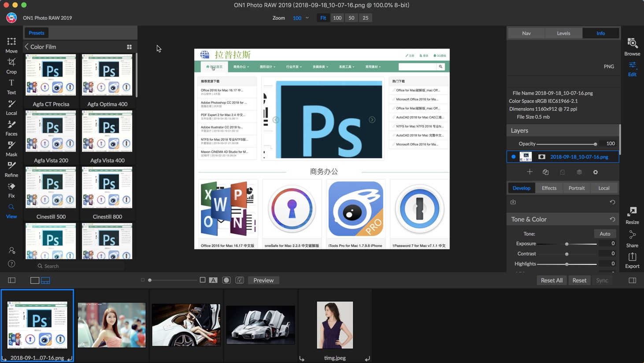This screenshot has height=363, width=644.
Task: Open the Effects tab
Action: pyautogui.click(x=549, y=188)
